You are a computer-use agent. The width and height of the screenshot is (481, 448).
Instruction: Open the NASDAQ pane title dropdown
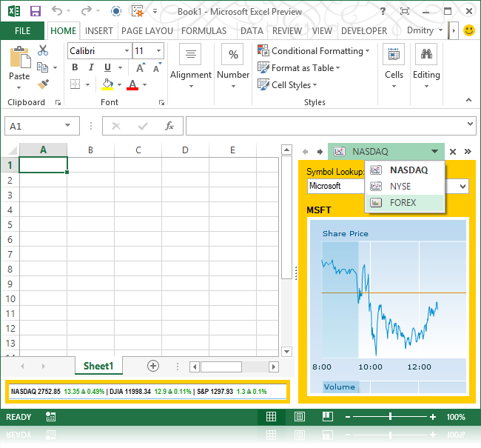434,151
